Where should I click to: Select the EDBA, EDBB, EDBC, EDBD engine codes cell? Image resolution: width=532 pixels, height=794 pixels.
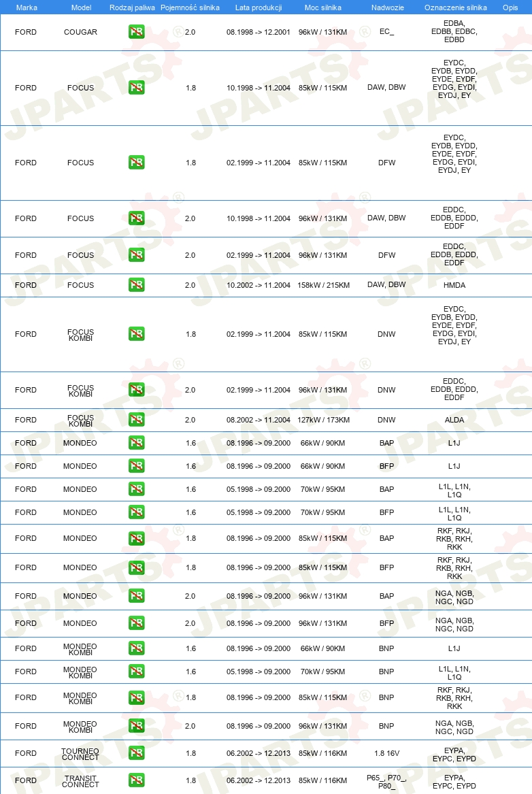pyautogui.click(x=454, y=31)
